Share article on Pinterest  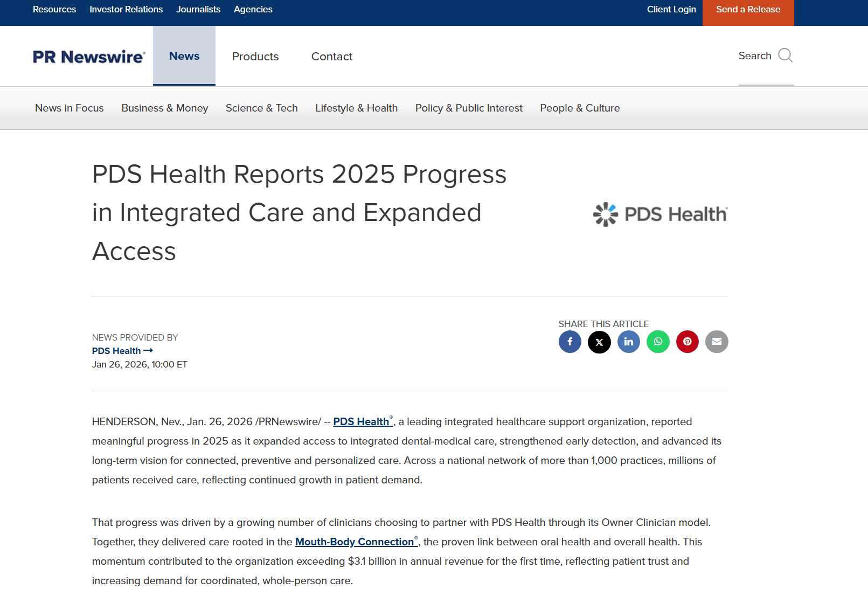click(x=688, y=342)
